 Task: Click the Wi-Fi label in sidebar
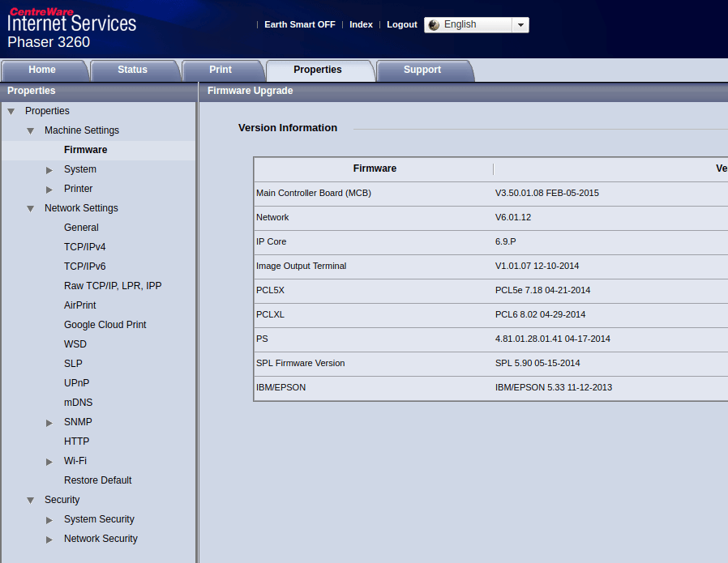tap(75, 462)
